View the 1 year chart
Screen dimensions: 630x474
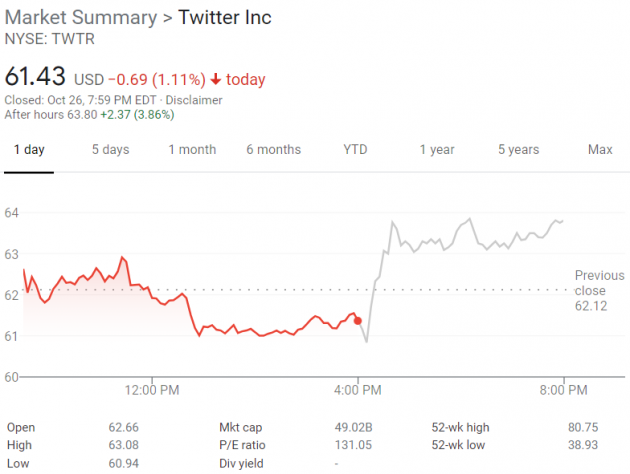click(x=436, y=149)
